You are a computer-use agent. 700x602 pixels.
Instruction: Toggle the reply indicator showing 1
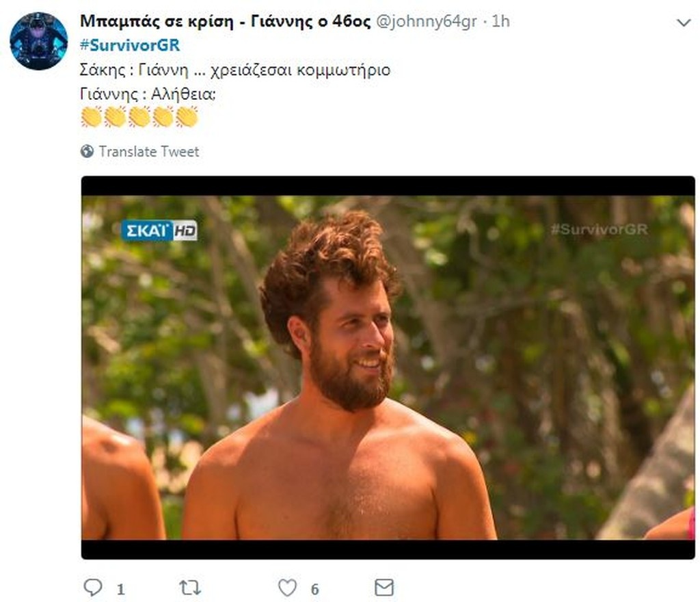click(92, 586)
